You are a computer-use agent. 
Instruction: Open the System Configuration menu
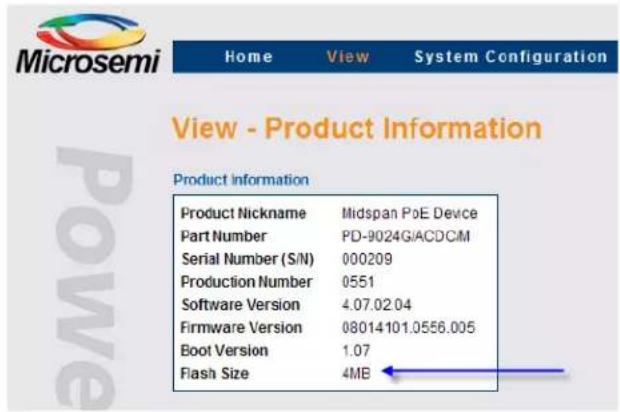[x=511, y=57]
